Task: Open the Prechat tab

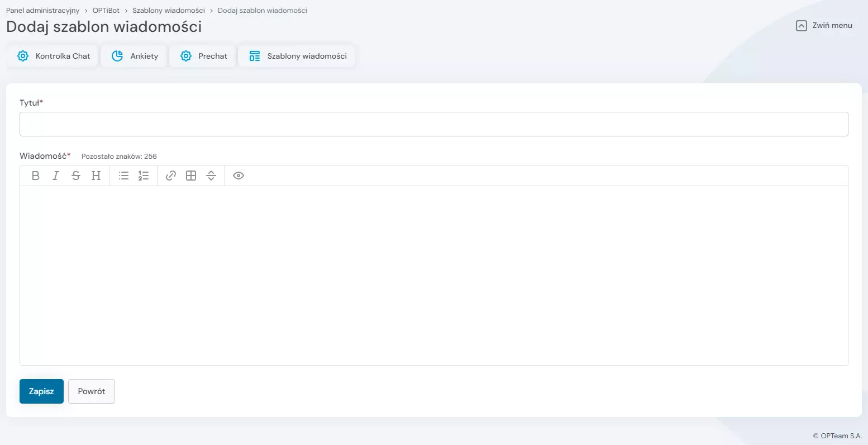Action: 204,56
